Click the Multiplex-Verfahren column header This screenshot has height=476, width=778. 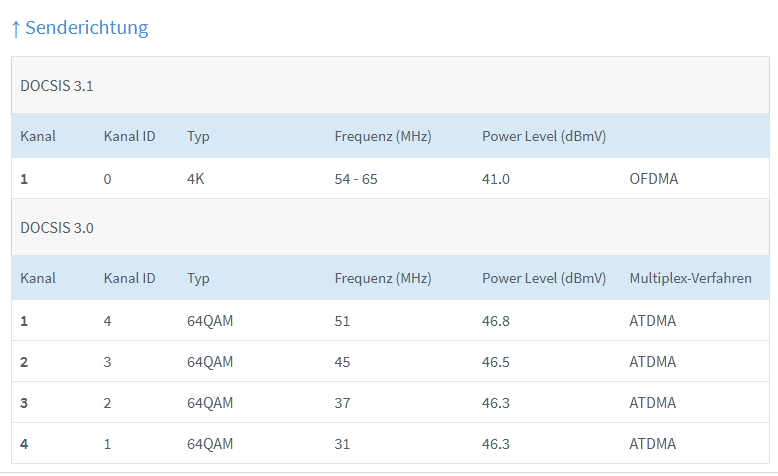pyautogui.click(x=690, y=278)
